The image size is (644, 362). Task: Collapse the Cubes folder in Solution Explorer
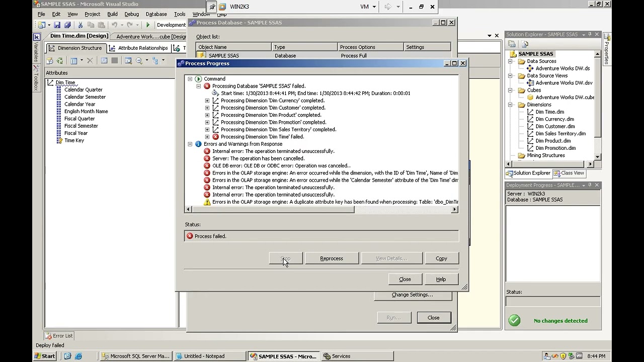(x=510, y=90)
